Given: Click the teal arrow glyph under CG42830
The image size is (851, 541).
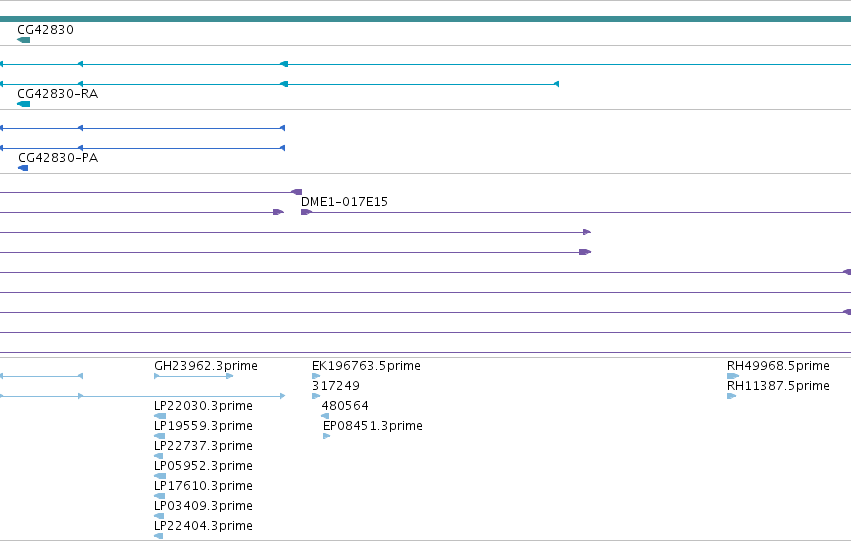Looking at the screenshot, I should pyautogui.click(x=23, y=40).
